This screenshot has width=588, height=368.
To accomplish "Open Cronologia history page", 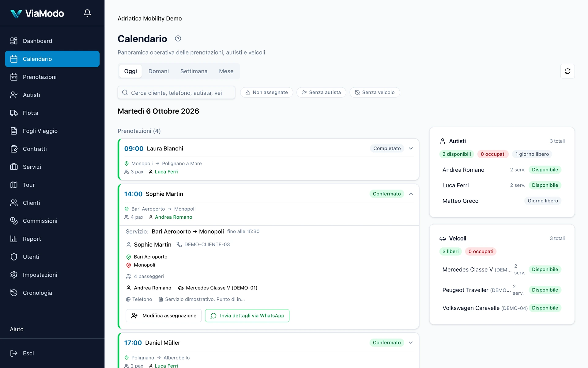I will click(x=52, y=293).
